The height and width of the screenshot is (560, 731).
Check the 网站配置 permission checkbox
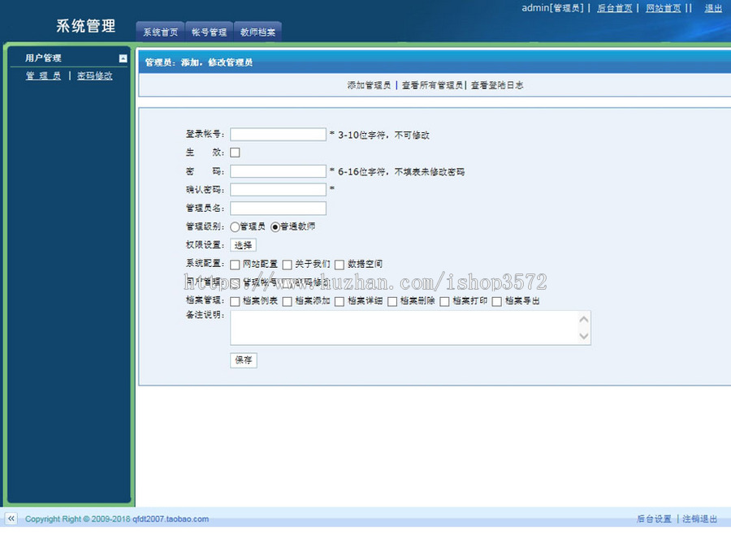coord(234,264)
